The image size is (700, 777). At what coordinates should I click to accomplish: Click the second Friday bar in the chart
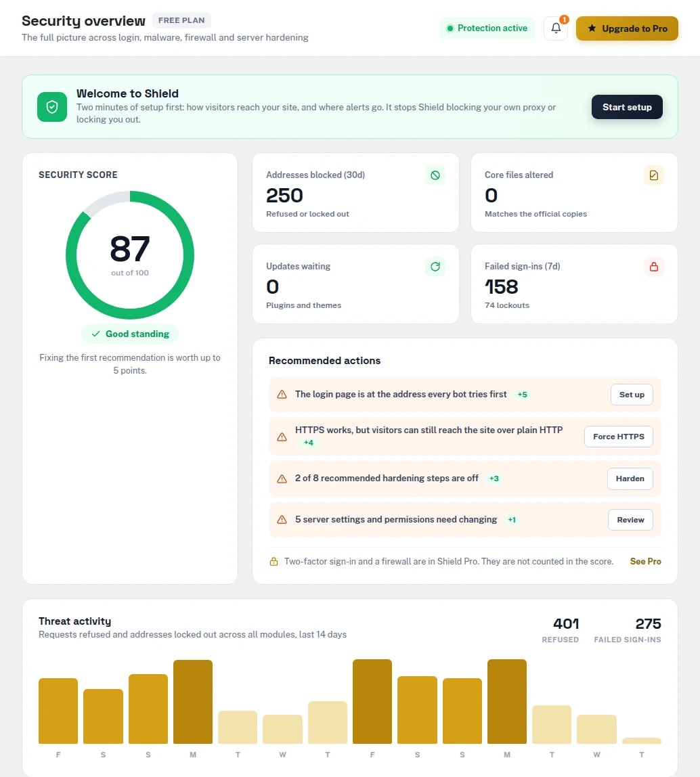tap(372, 702)
